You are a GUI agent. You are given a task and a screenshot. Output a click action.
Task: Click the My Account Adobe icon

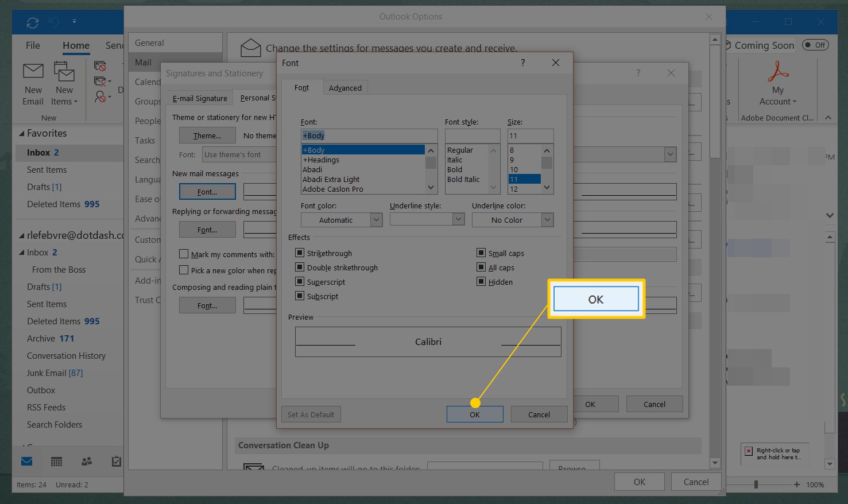pyautogui.click(x=778, y=72)
